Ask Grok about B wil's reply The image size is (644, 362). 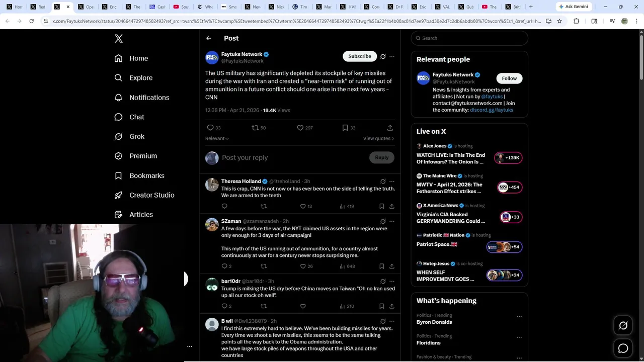pos(383,321)
